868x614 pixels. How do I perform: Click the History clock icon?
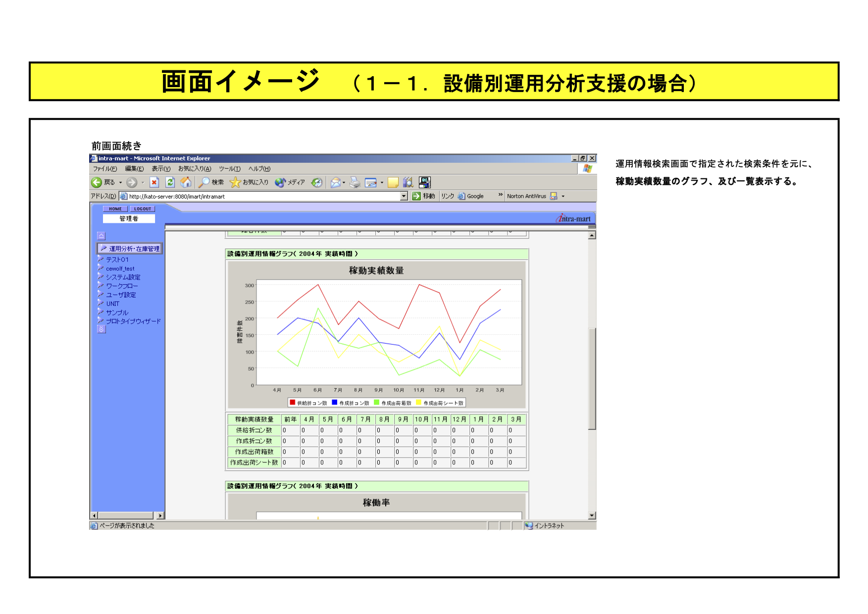pyautogui.click(x=317, y=183)
